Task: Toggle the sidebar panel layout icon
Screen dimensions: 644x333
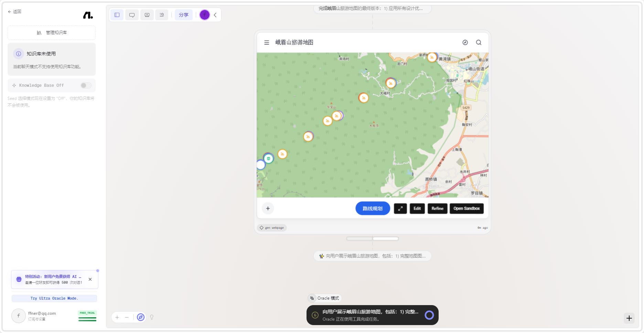Action: (x=117, y=15)
